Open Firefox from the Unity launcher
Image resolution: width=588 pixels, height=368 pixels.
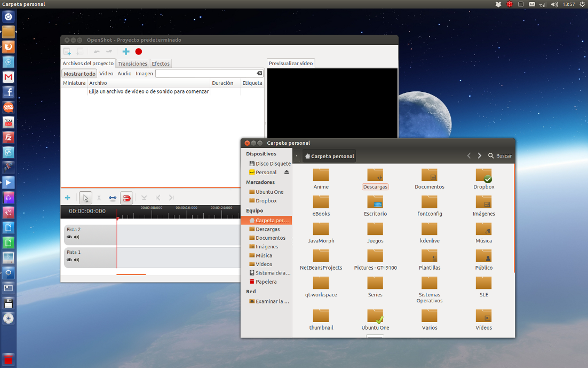click(8, 47)
